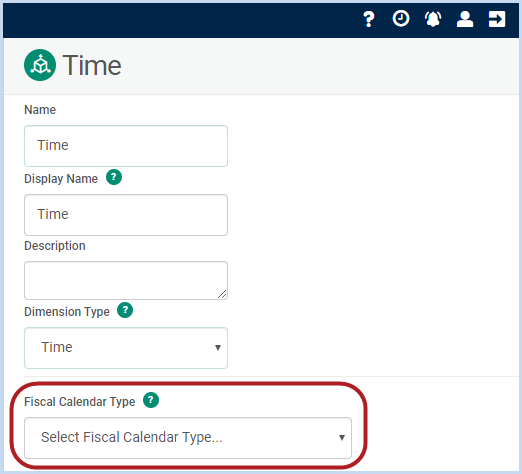Show help for Display Name
The height and width of the screenshot is (474, 522).
[x=114, y=177]
